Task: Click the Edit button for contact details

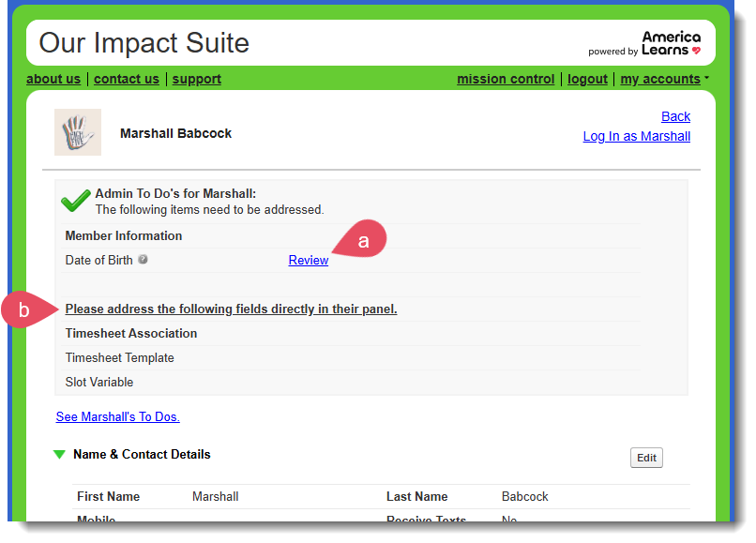Action: click(646, 458)
